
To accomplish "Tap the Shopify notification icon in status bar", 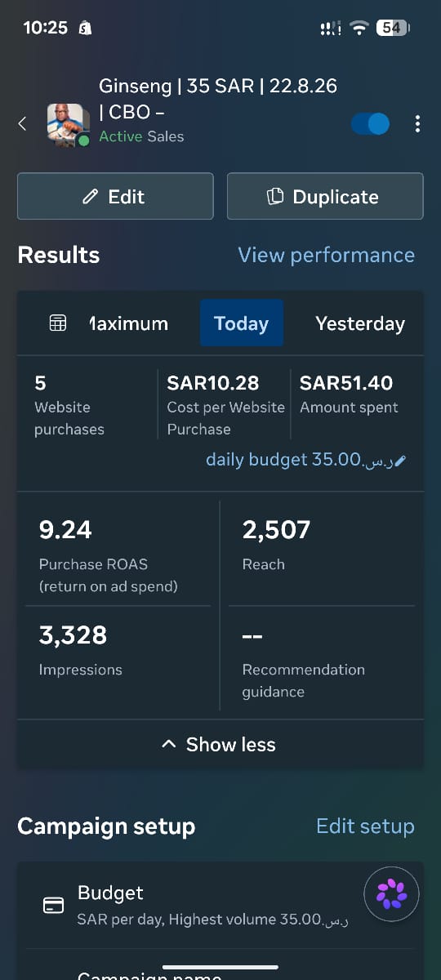I will point(86,28).
